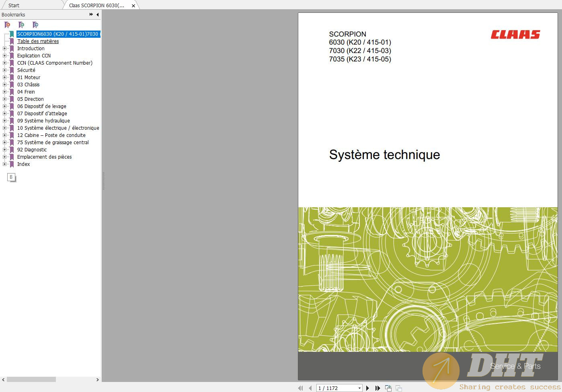The width and height of the screenshot is (562, 392).
Task: Click the next view icon
Action: pyautogui.click(x=399, y=388)
